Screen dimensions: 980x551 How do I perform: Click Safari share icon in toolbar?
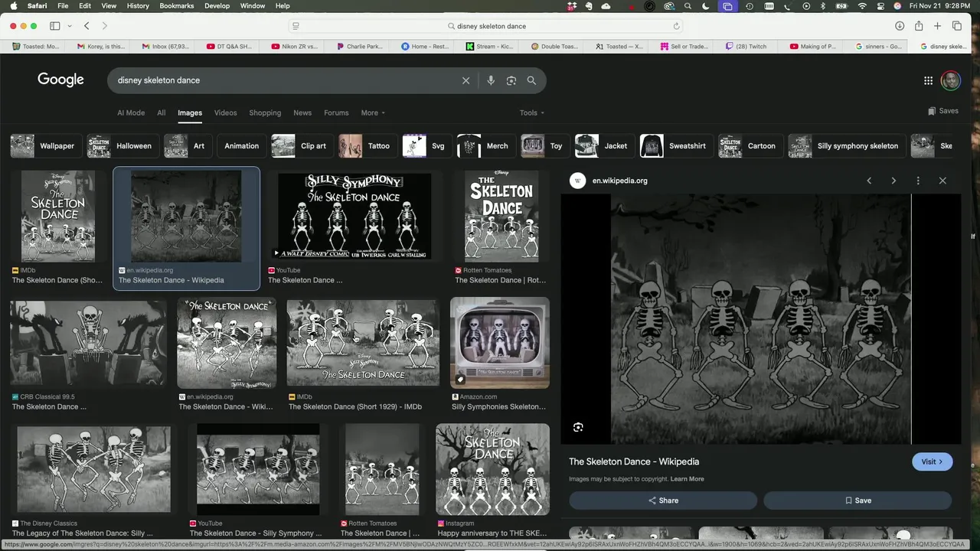[x=919, y=26]
